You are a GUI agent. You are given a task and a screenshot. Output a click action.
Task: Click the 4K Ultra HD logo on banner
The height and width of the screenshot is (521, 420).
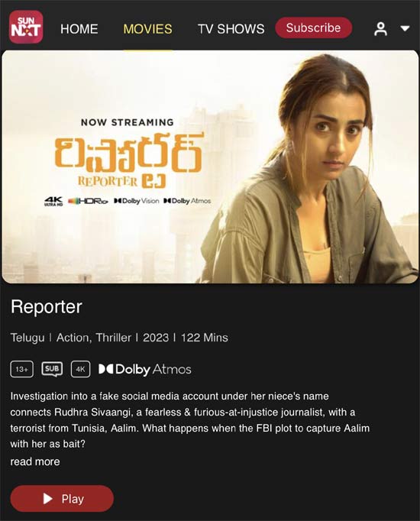[53, 201]
